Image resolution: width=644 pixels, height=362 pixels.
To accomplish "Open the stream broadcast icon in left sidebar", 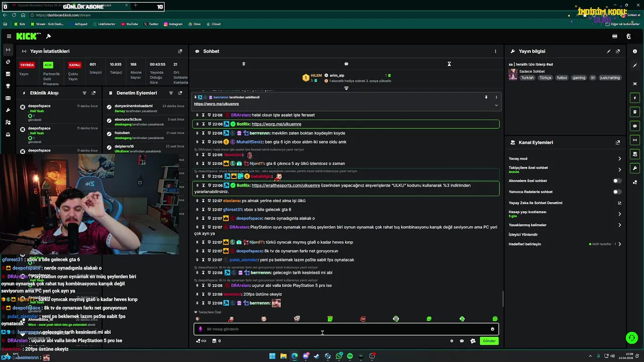I will pos(8,50).
